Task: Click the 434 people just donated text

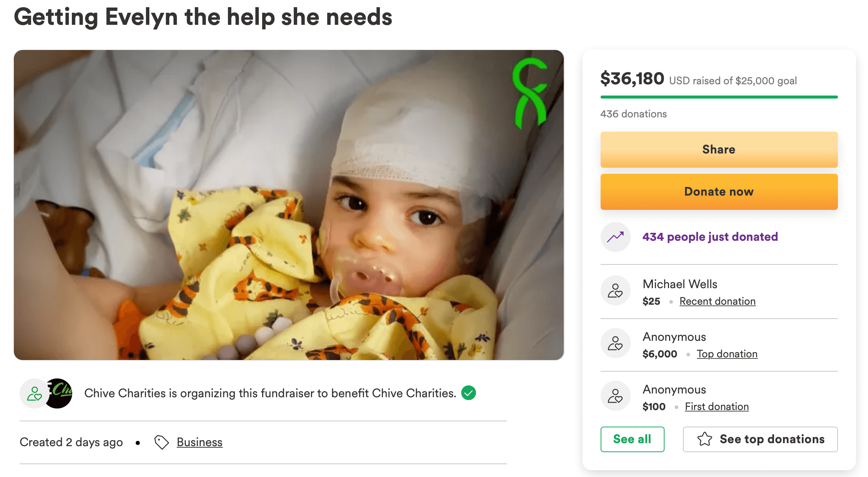Action: coord(710,237)
